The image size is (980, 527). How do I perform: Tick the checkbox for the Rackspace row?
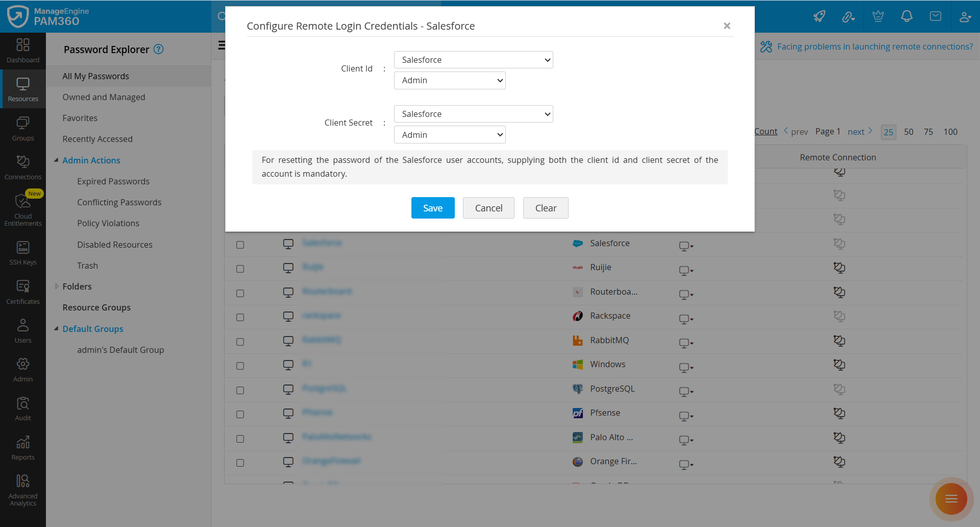pyautogui.click(x=240, y=318)
